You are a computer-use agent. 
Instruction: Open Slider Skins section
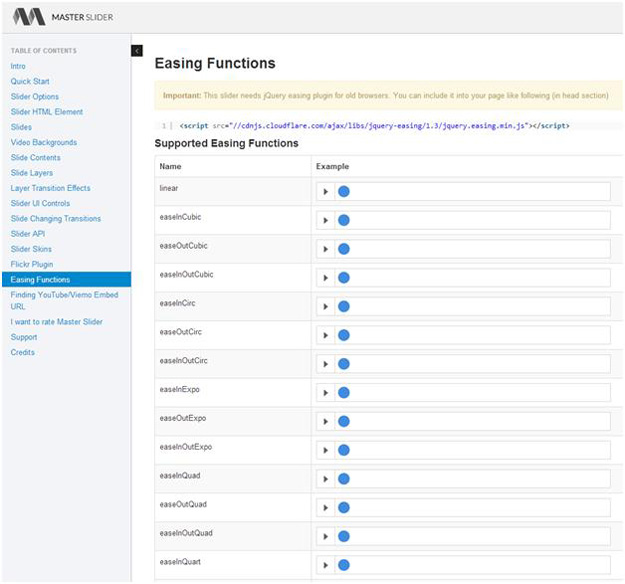tap(31, 249)
